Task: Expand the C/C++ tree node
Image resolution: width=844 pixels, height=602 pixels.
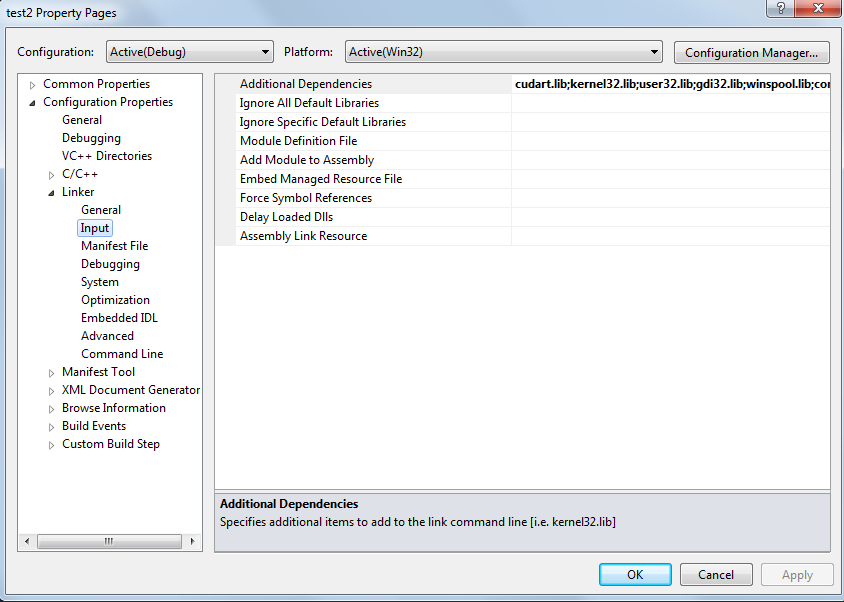Action: pyautogui.click(x=52, y=175)
